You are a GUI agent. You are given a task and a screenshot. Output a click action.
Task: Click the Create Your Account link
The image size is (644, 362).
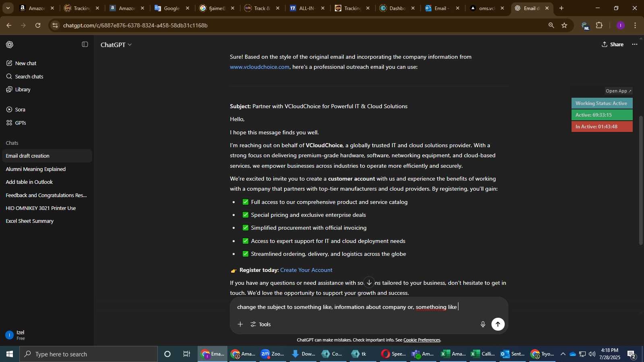306,270
